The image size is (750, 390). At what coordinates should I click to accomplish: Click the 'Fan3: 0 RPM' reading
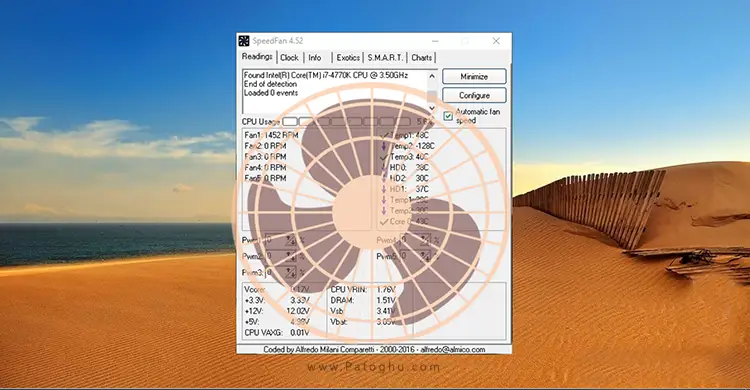265,157
